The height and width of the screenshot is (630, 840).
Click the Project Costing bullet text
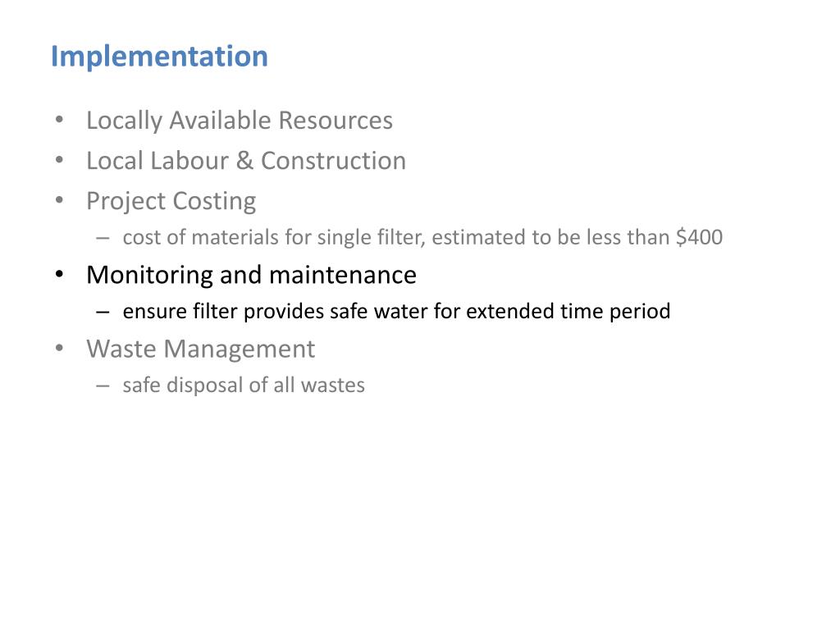coord(171,202)
